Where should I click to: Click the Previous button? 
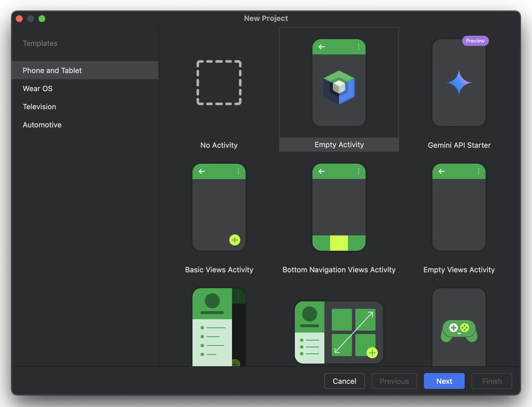[x=394, y=381]
